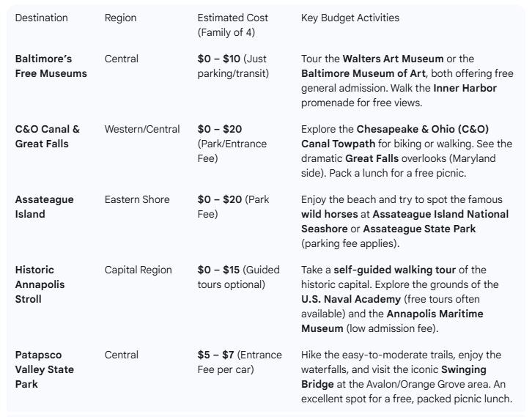Select the Baltimore's Free Museums destination cell
The height and width of the screenshot is (417, 532).
click(51, 66)
